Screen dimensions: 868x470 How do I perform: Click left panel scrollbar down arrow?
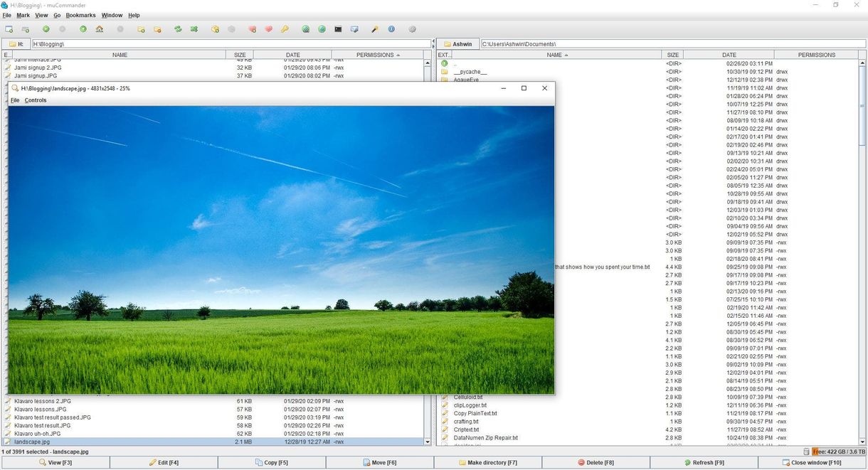(x=428, y=442)
